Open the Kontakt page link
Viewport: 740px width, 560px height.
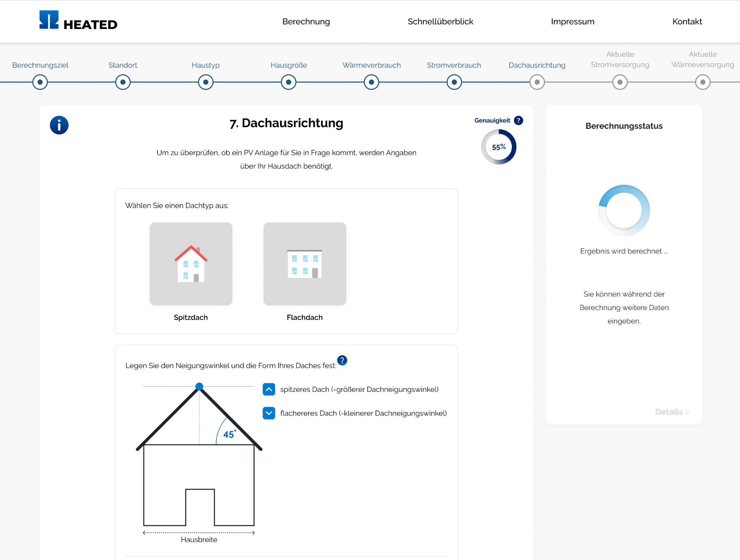(687, 21)
